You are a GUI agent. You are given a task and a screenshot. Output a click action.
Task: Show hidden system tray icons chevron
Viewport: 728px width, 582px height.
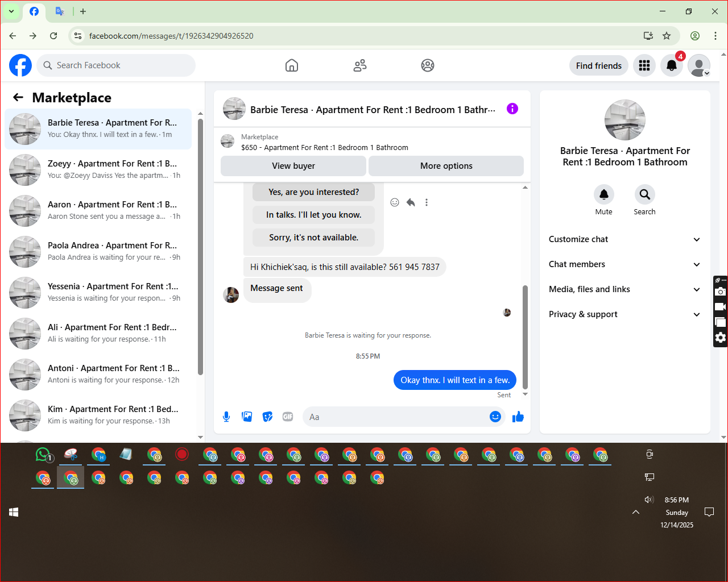pyautogui.click(x=636, y=512)
